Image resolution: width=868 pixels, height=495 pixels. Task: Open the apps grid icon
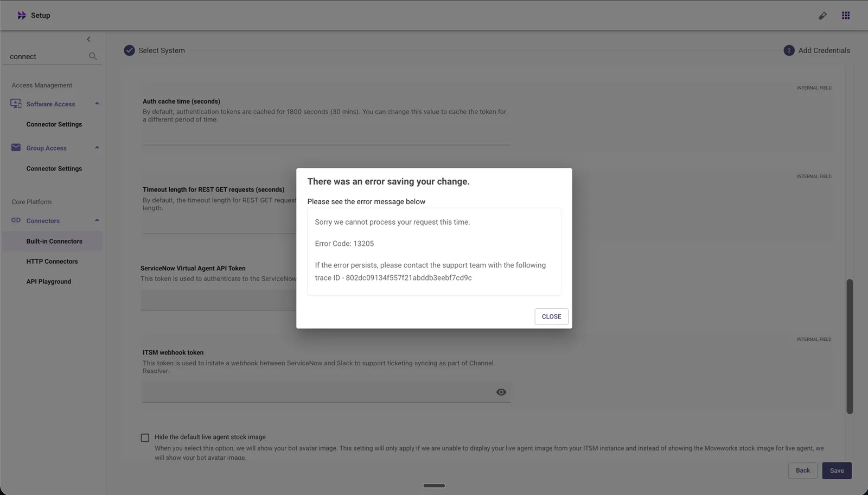click(846, 16)
